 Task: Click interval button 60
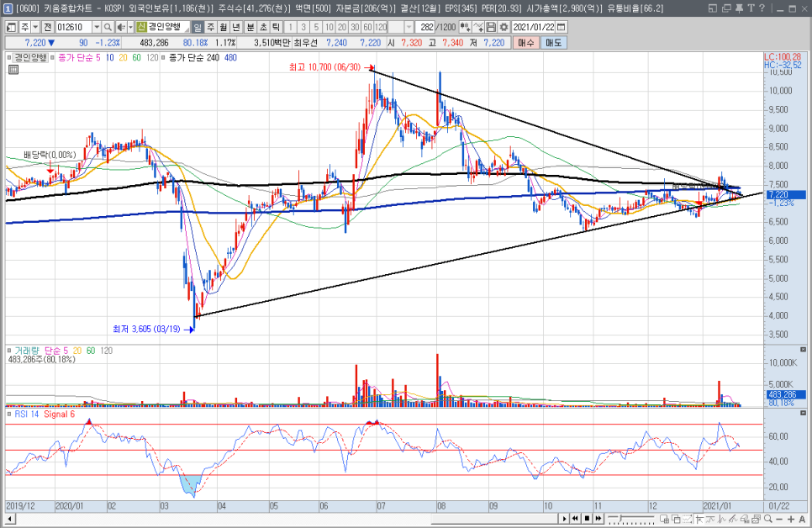[367, 27]
